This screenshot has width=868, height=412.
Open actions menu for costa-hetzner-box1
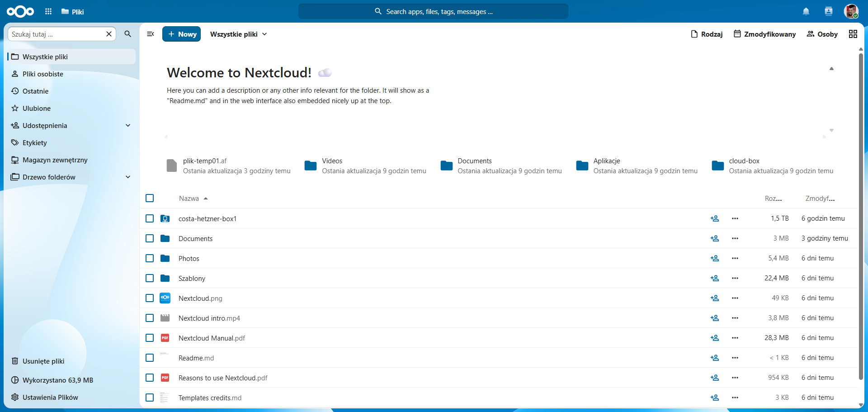[x=735, y=218]
